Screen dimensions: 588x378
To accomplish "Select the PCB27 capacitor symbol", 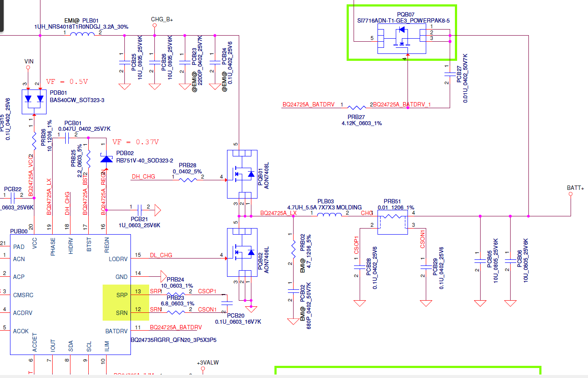I will 450,75.
